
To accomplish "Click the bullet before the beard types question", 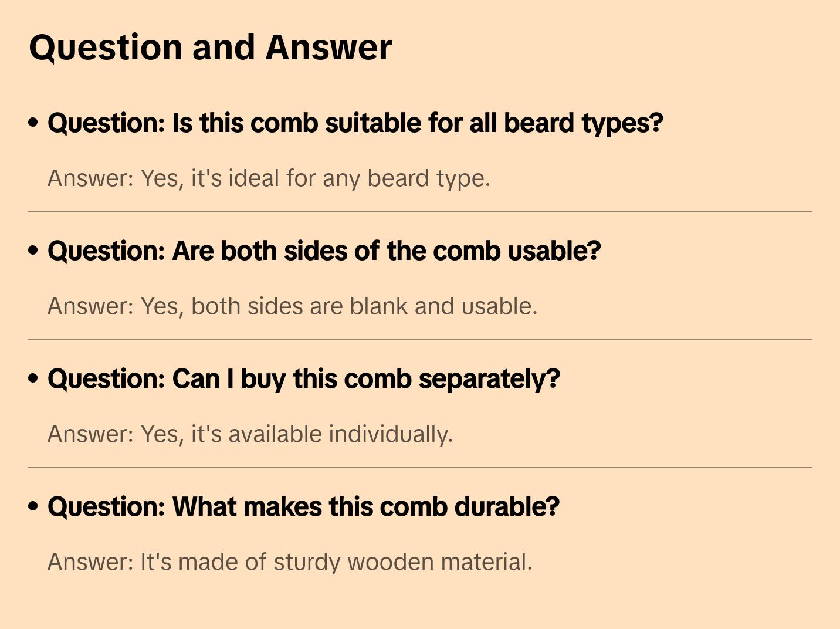I will click(33, 123).
